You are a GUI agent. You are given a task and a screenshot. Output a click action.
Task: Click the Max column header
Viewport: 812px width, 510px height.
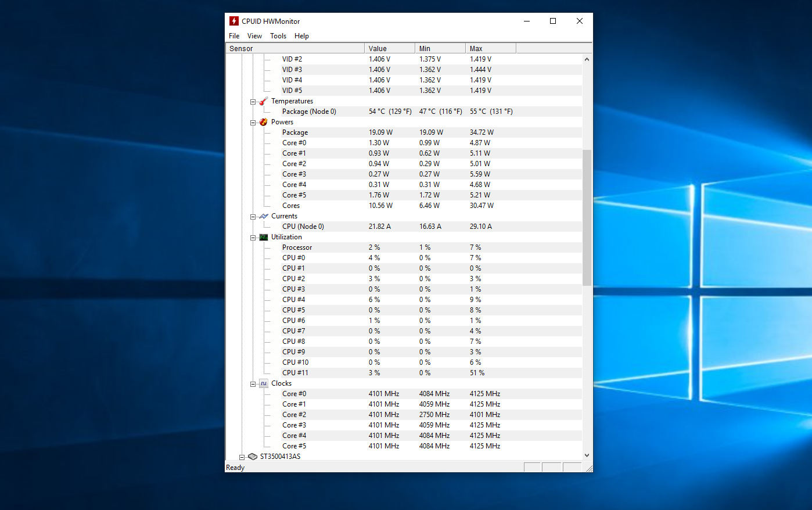pos(491,48)
